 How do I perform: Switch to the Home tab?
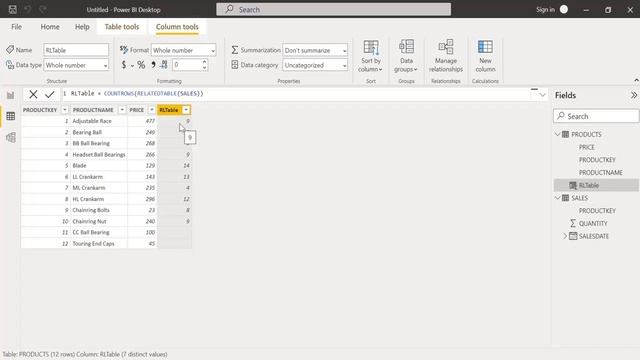tap(50, 27)
